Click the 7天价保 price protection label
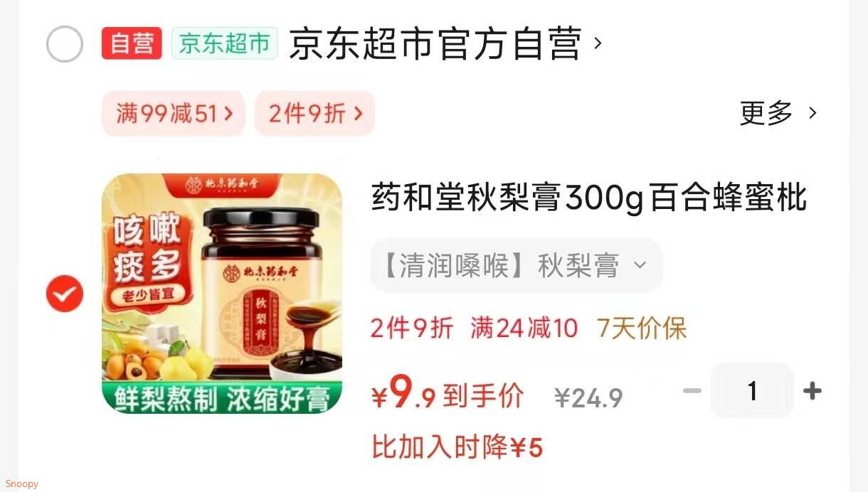 (x=642, y=328)
